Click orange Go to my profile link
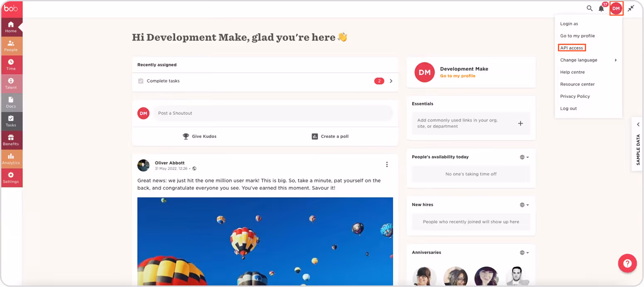This screenshot has height=287, width=644. click(458, 76)
